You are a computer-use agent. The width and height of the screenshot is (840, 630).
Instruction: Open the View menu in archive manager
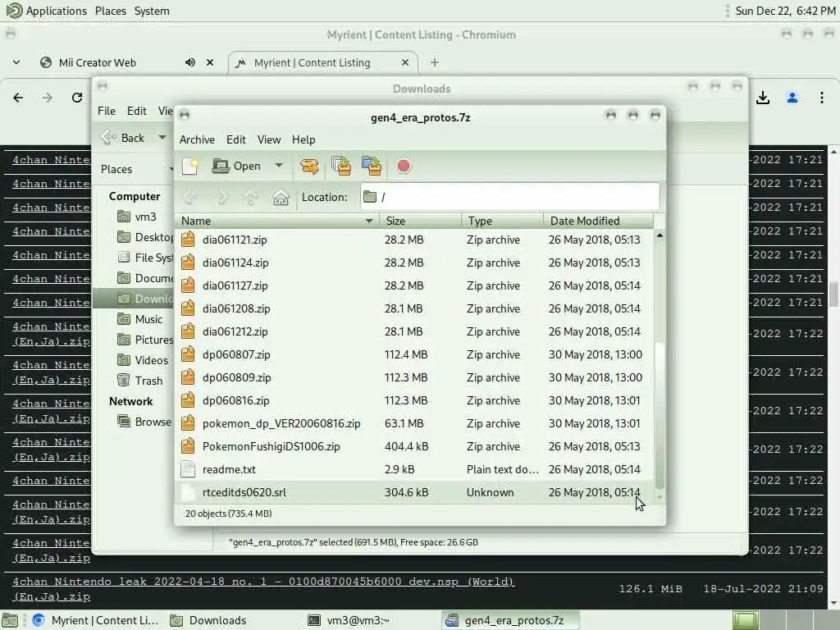pyautogui.click(x=269, y=139)
